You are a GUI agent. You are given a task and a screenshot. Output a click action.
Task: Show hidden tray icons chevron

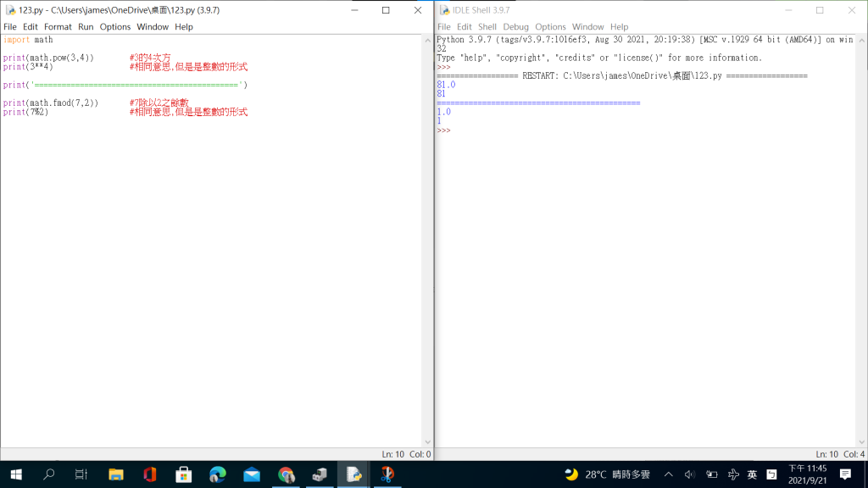coord(669,474)
